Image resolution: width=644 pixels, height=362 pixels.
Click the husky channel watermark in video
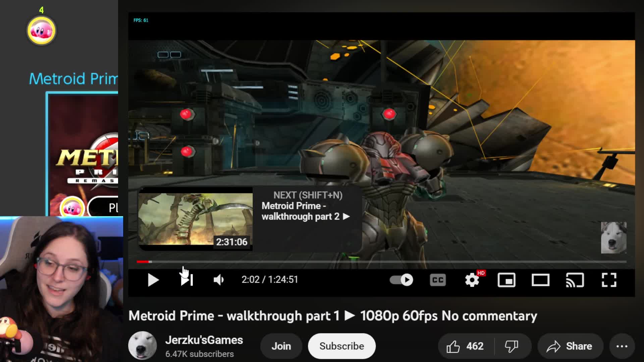pyautogui.click(x=613, y=238)
